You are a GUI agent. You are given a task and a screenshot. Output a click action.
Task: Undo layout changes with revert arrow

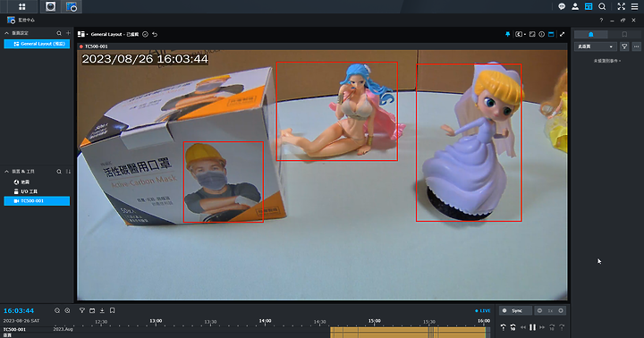tap(155, 35)
